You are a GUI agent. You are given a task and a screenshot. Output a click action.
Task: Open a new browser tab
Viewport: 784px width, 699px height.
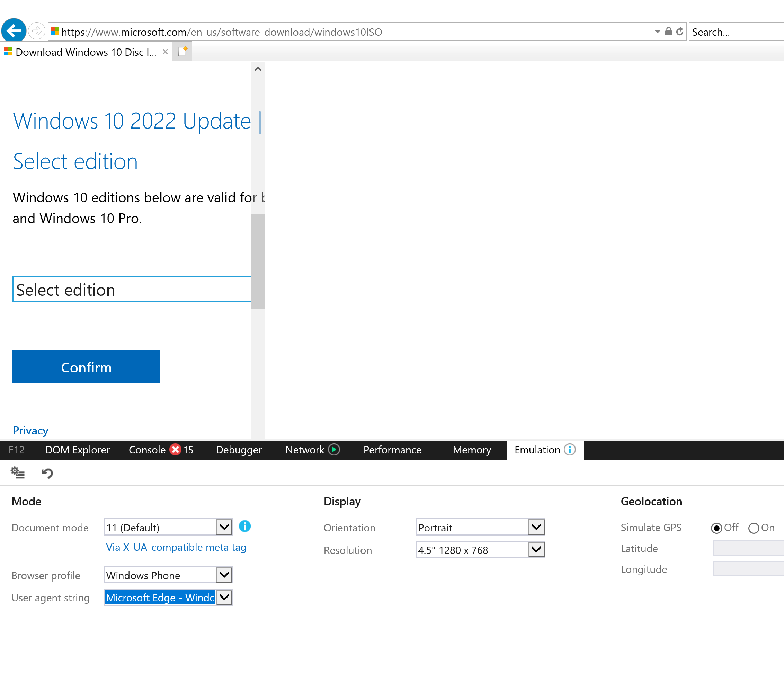(x=182, y=52)
